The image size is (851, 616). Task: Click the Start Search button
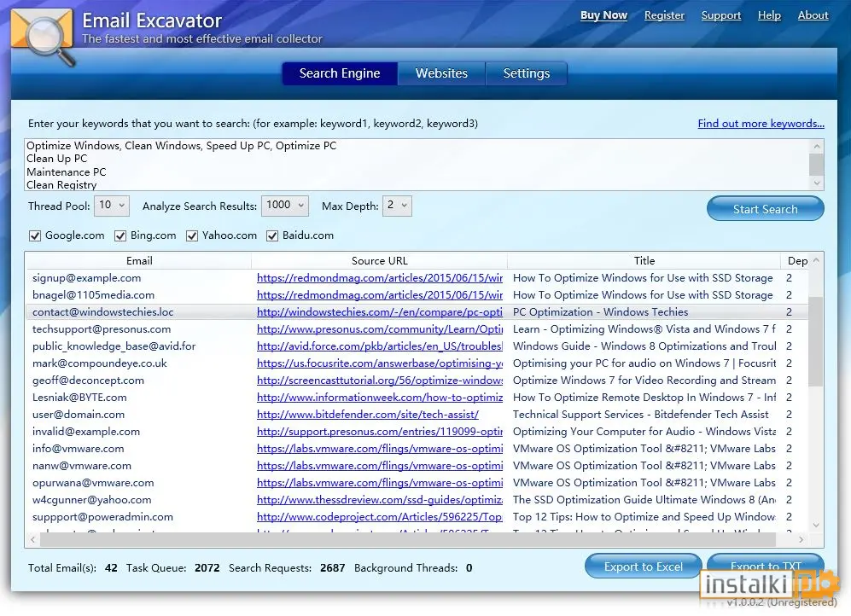(766, 209)
